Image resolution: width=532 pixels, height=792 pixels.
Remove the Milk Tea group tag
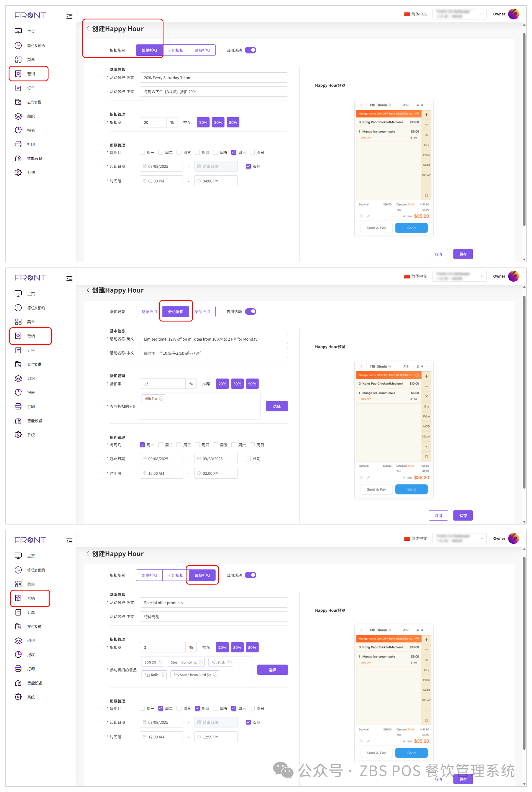coord(162,399)
